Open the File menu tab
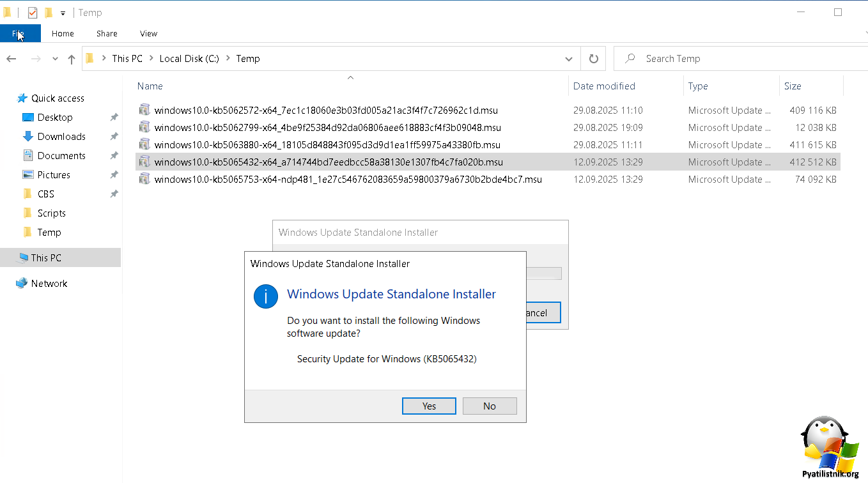The image size is (868, 483). click(20, 33)
